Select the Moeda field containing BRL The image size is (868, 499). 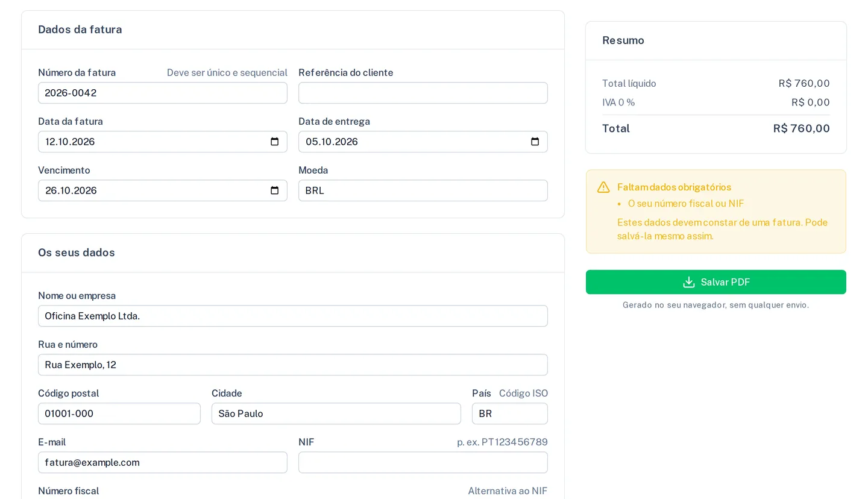[x=423, y=190]
